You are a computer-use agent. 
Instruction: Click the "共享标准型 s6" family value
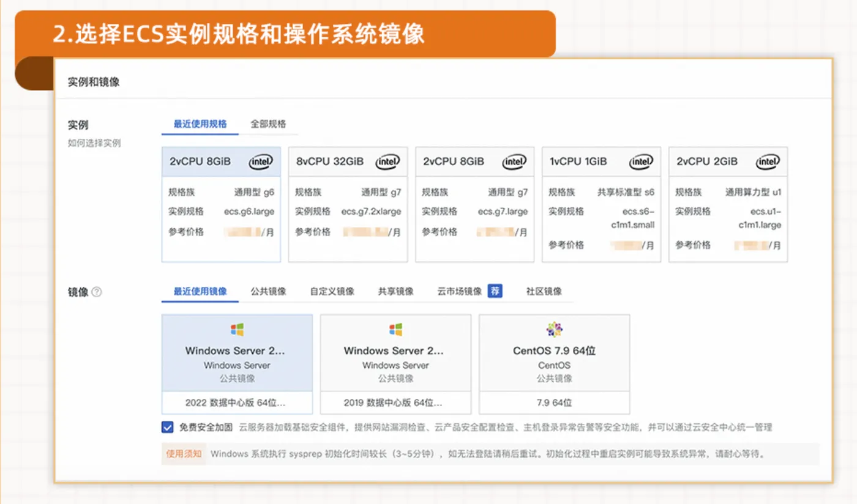pos(626,192)
